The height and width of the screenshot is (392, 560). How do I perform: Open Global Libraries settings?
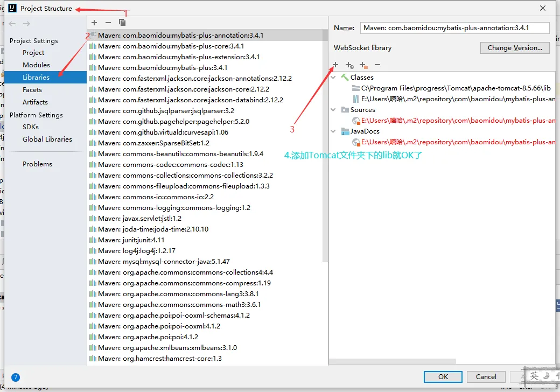point(47,139)
